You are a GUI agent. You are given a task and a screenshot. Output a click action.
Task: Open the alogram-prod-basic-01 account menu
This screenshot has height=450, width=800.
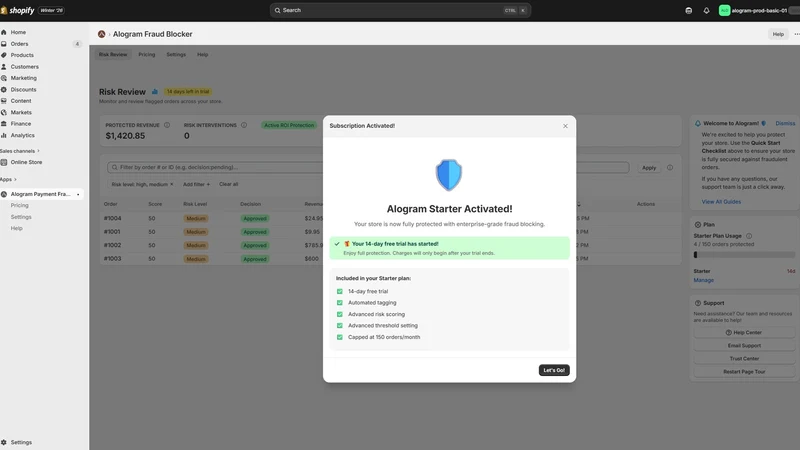coord(759,10)
